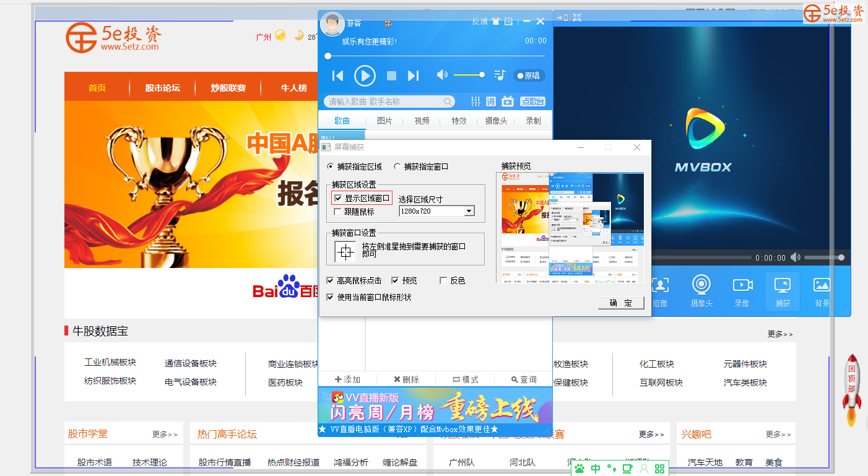Adjust the music player volume slider
Image resolution: width=868 pixels, height=476 pixels.
coord(469,75)
